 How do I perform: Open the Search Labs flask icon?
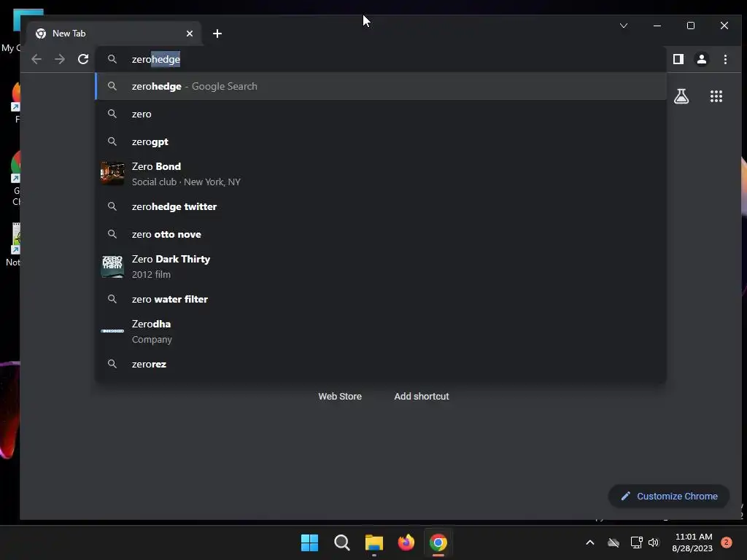click(x=681, y=97)
